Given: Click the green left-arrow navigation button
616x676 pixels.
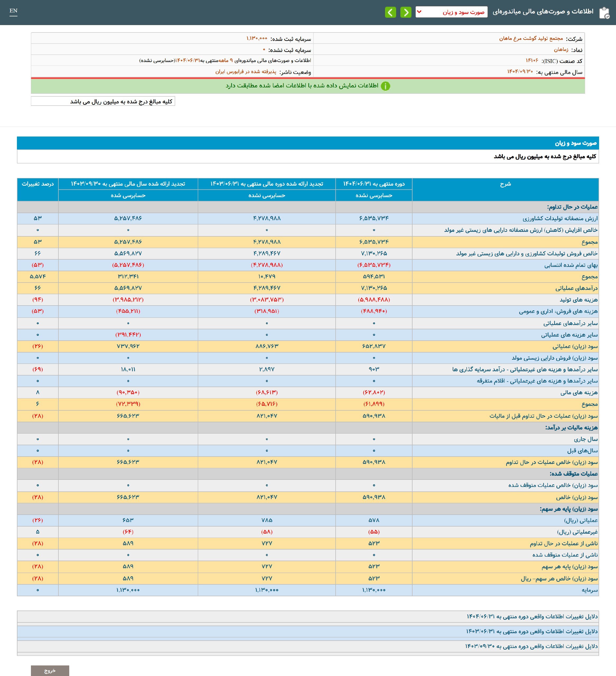Looking at the screenshot, I should [x=391, y=12].
